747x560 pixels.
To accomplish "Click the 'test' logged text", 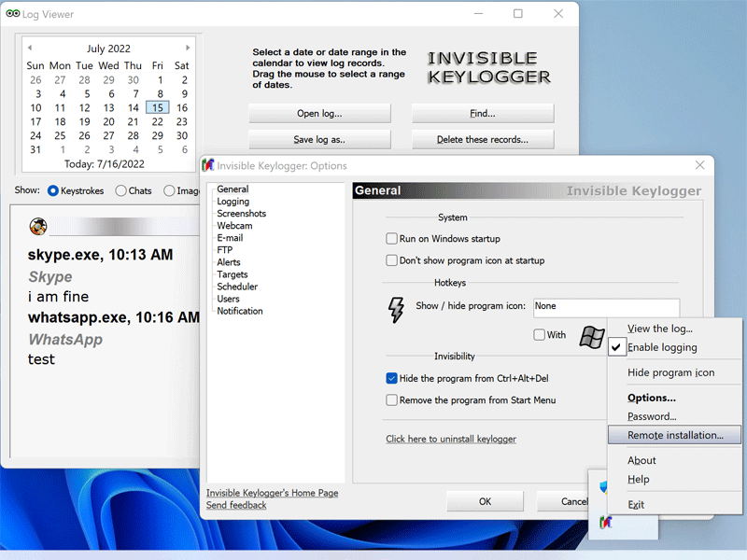I will (x=41, y=359).
